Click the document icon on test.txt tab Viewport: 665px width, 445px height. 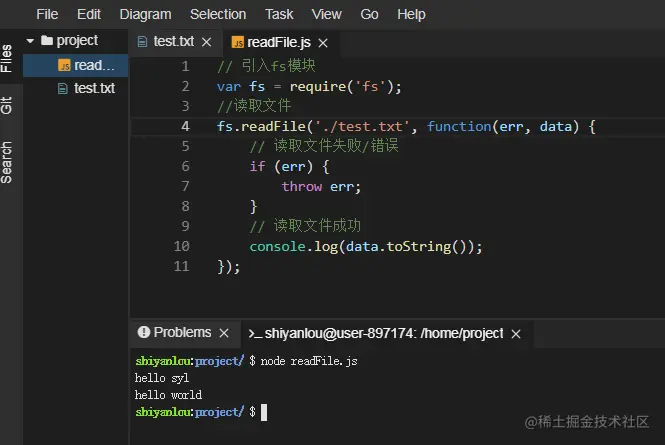142,42
